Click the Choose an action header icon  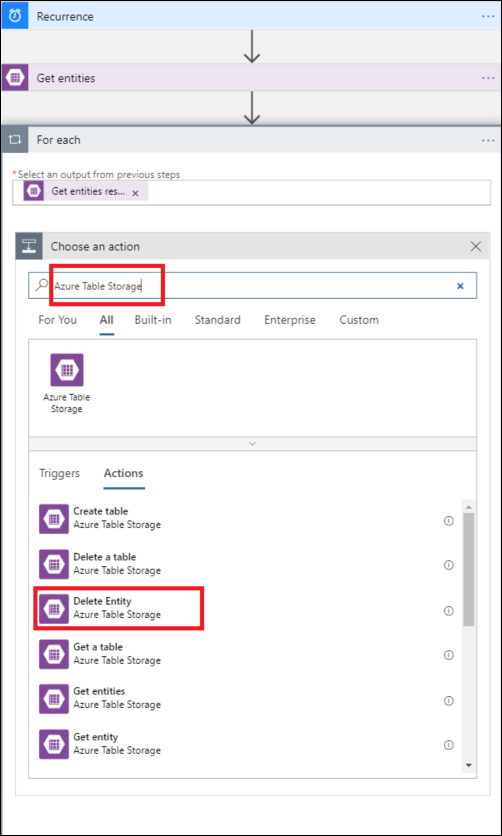[x=29, y=246]
